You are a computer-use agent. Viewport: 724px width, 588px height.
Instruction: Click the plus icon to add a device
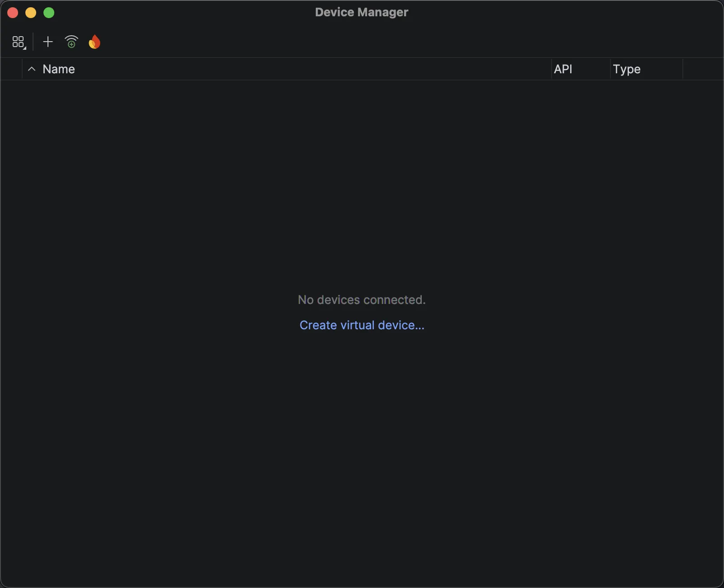click(x=48, y=42)
